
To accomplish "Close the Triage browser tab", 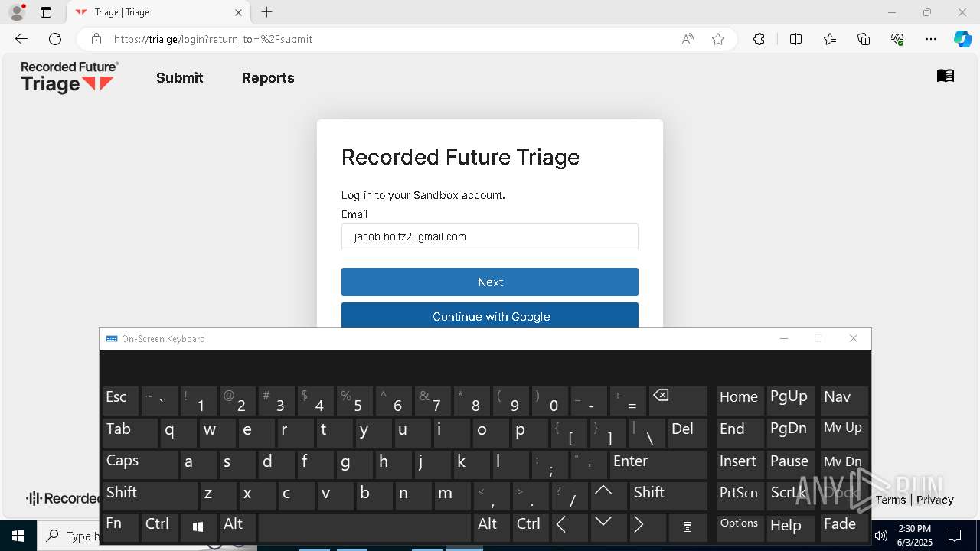I will 238,12.
